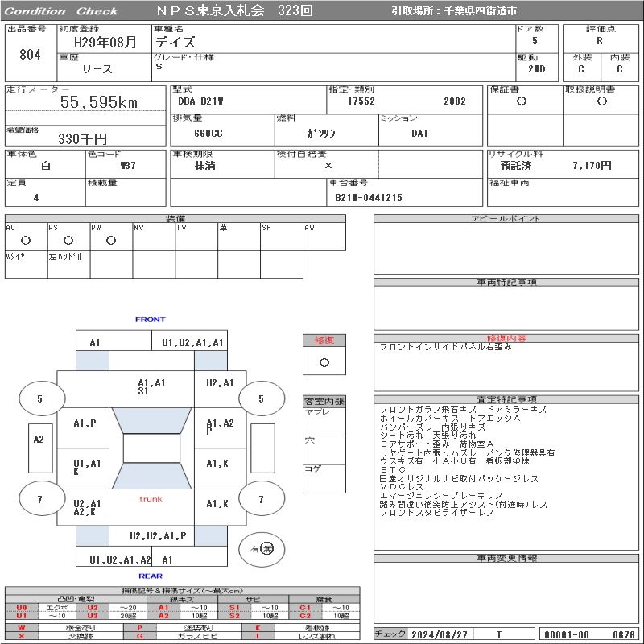
Task: Click the 保証書 warranty circle mark
Action: click(522, 101)
